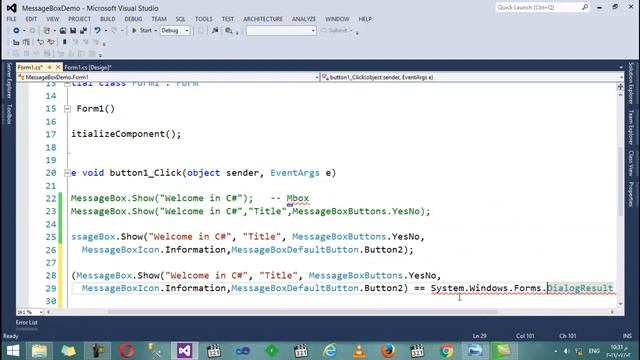Open the Error List panel tab

pyautogui.click(x=27, y=322)
